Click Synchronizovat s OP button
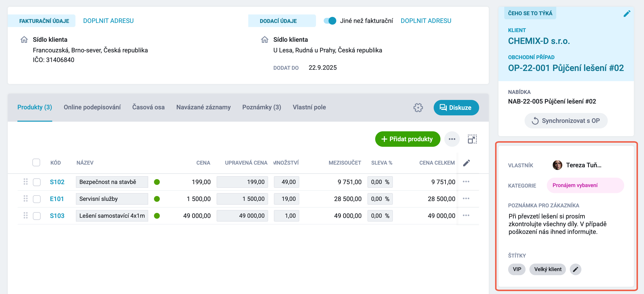This screenshot has height=294, width=644. point(566,121)
